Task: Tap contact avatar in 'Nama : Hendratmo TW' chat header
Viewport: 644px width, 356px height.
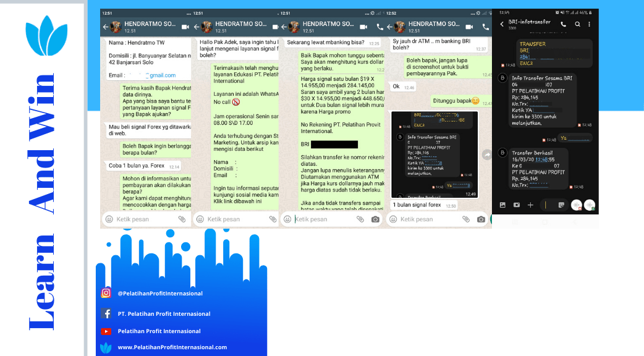Action: [x=116, y=27]
